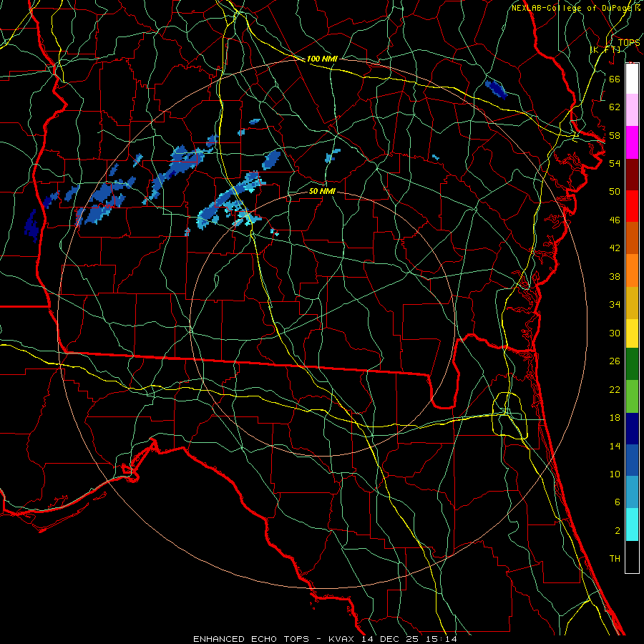Image resolution: width=644 pixels, height=644 pixels.
Task: Click legend value "46"
Action: pyautogui.click(x=615, y=220)
